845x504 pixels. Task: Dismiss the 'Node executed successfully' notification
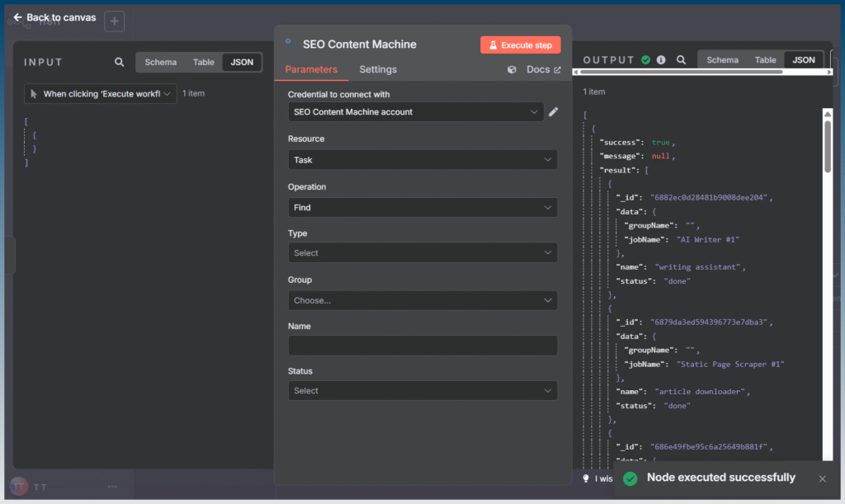point(823,478)
